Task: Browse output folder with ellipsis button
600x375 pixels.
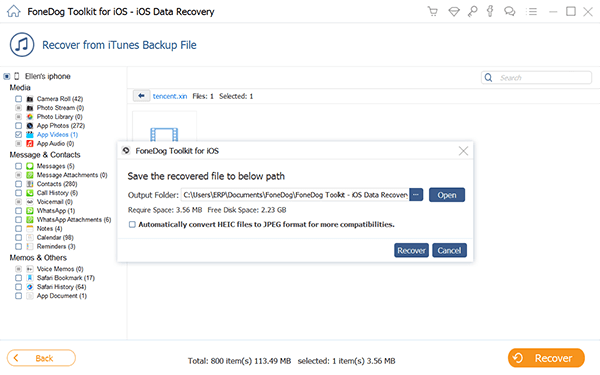Action: (416, 194)
